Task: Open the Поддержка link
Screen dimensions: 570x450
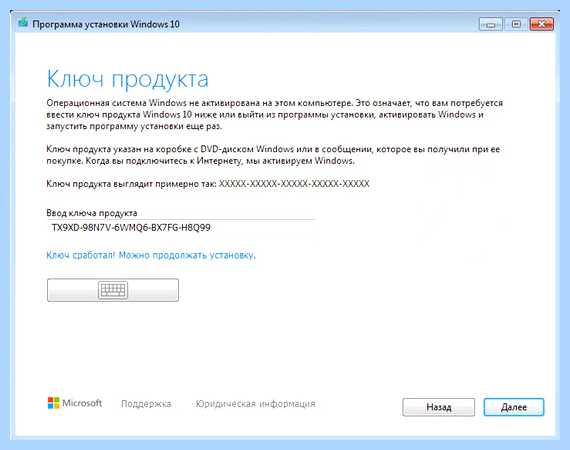Action: tap(146, 403)
